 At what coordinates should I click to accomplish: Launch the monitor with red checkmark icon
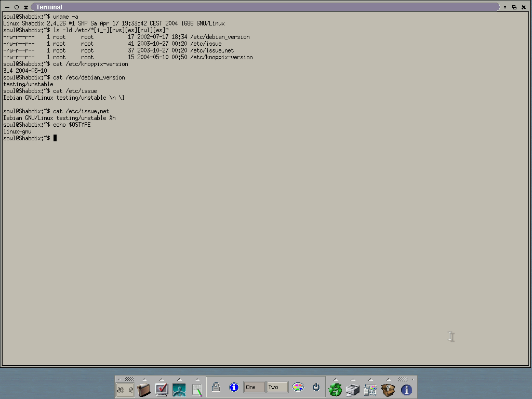162,390
